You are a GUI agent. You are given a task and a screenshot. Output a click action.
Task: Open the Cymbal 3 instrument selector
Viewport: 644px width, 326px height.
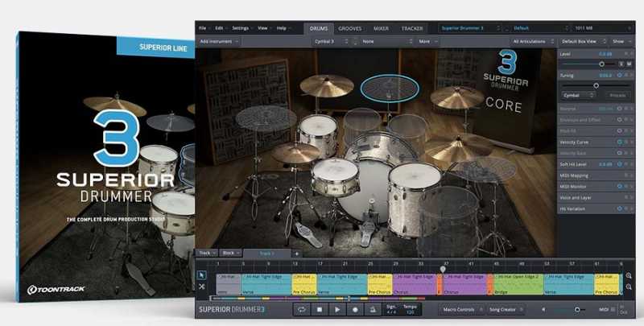point(331,42)
